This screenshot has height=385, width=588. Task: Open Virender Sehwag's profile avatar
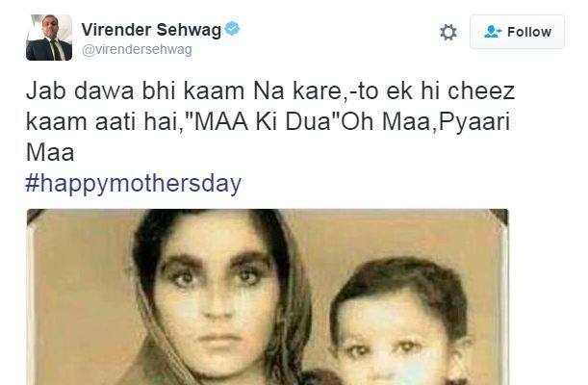tap(49, 38)
